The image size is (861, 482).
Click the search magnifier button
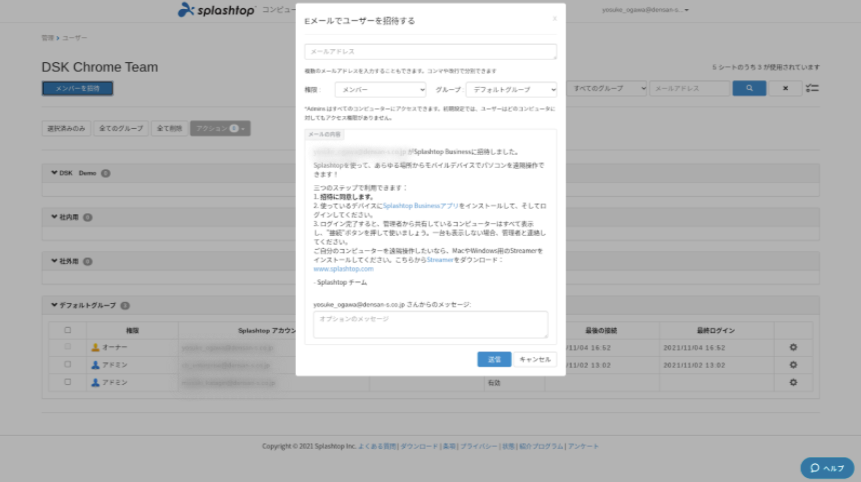(749, 88)
